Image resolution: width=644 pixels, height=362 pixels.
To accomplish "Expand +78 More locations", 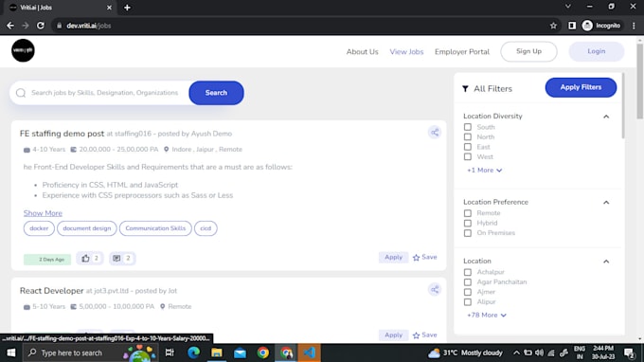I will (x=486, y=316).
